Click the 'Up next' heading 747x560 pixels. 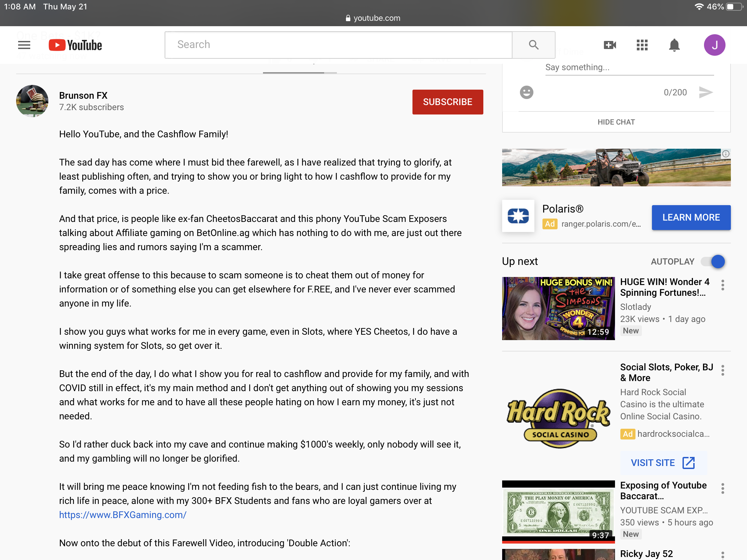(520, 261)
